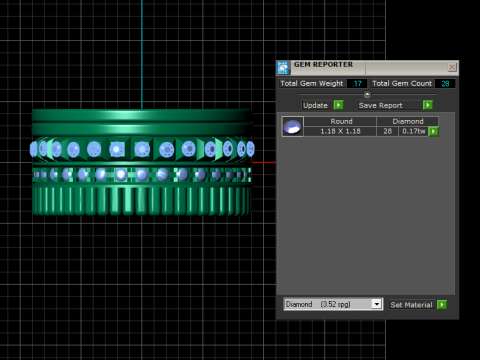Select the round gem thumbnail icon
The image size is (480, 360).
[x=293, y=126]
